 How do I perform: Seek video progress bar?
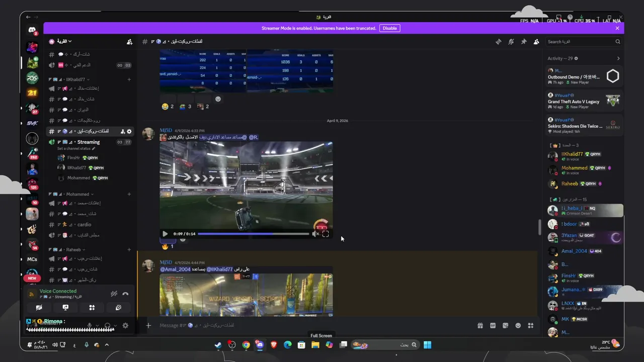pos(254,234)
